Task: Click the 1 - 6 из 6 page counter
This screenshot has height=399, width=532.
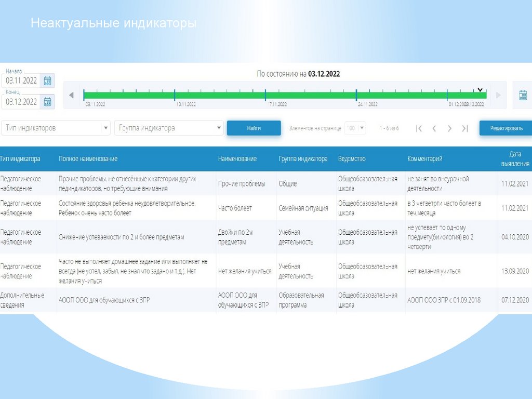Action: [389, 128]
